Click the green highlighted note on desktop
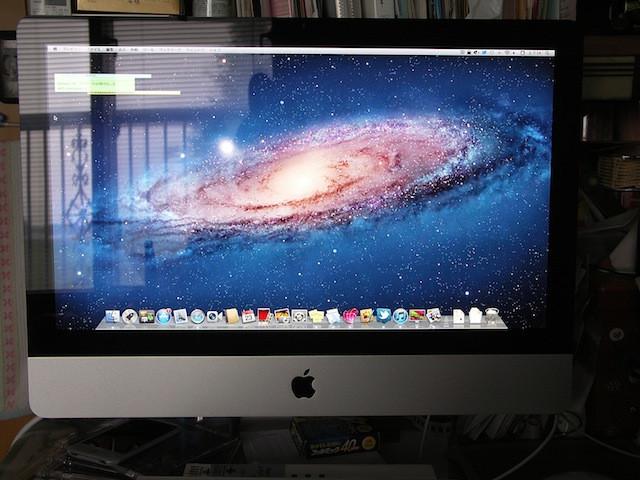This screenshot has height=480, width=640. click(94, 83)
